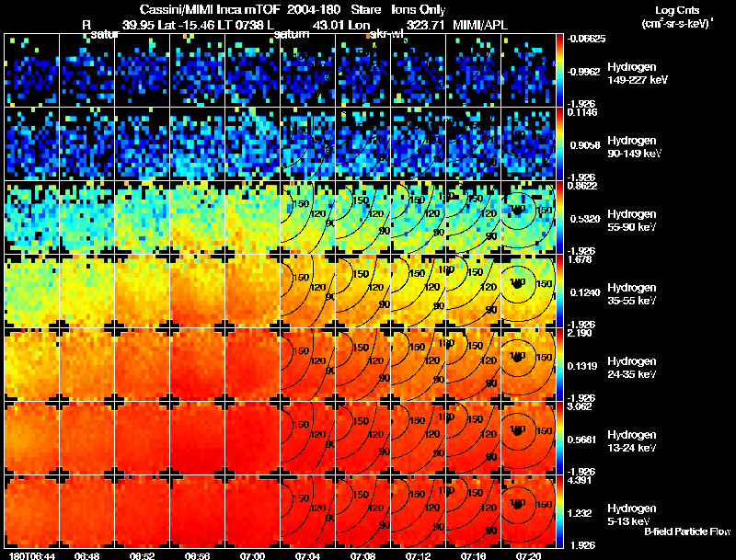This screenshot has width=736, height=560.
Task: Click the "0.8622" colorbar value
Action: [582, 186]
